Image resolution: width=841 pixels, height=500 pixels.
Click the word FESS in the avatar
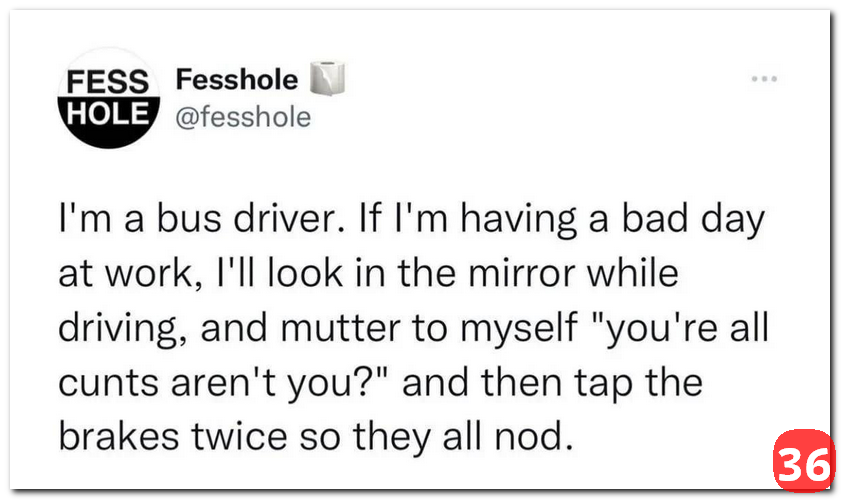pyautogui.click(x=107, y=80)
